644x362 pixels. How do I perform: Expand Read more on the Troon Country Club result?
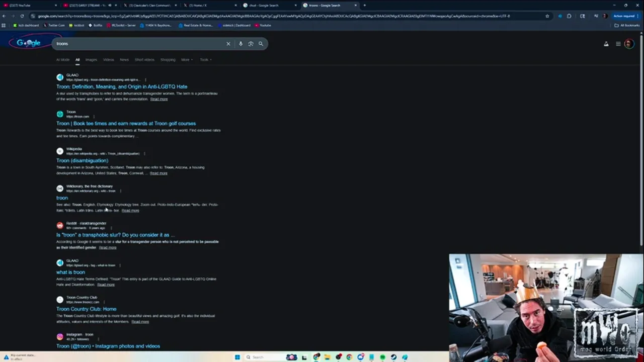pyautogui.click(x=140, y=321)
